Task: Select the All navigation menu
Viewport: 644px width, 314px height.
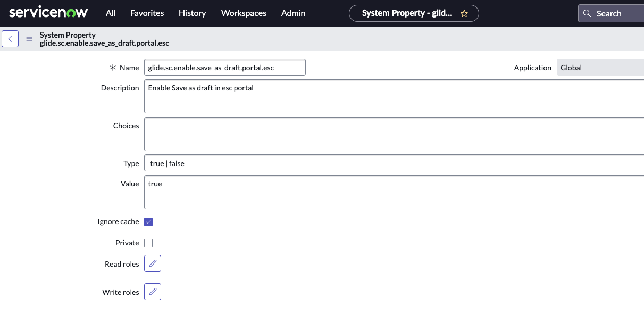Action: [110, 13]
